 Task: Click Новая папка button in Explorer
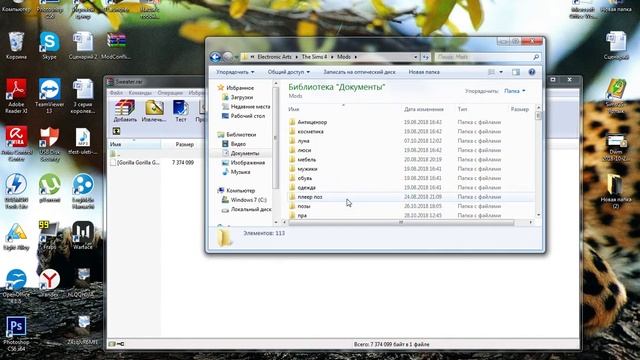[424, 72]
